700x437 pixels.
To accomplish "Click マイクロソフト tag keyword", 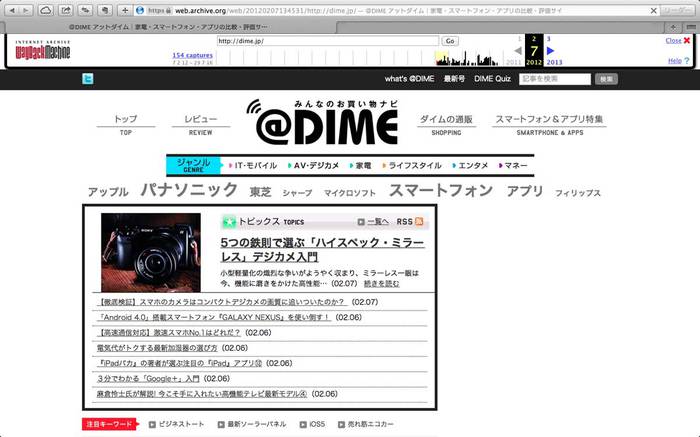I will point(350,193).
